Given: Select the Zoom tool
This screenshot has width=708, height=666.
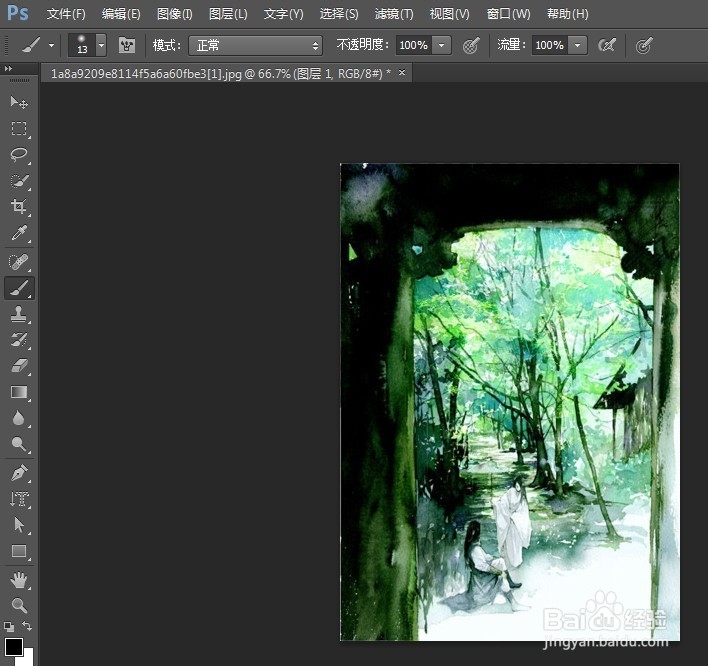Looking at the screenshot, I should (19, 605).
